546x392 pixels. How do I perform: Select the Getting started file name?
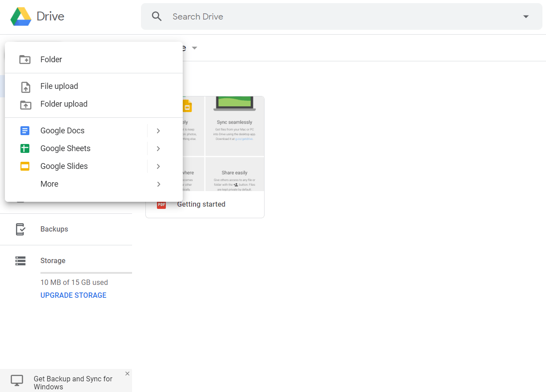(201, 204)
